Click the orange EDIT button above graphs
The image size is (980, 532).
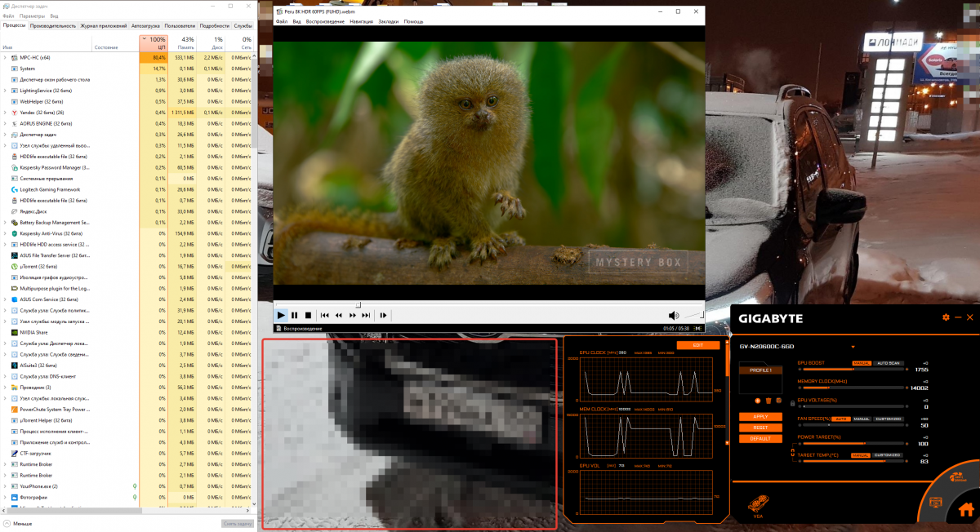tap(697, 345)
